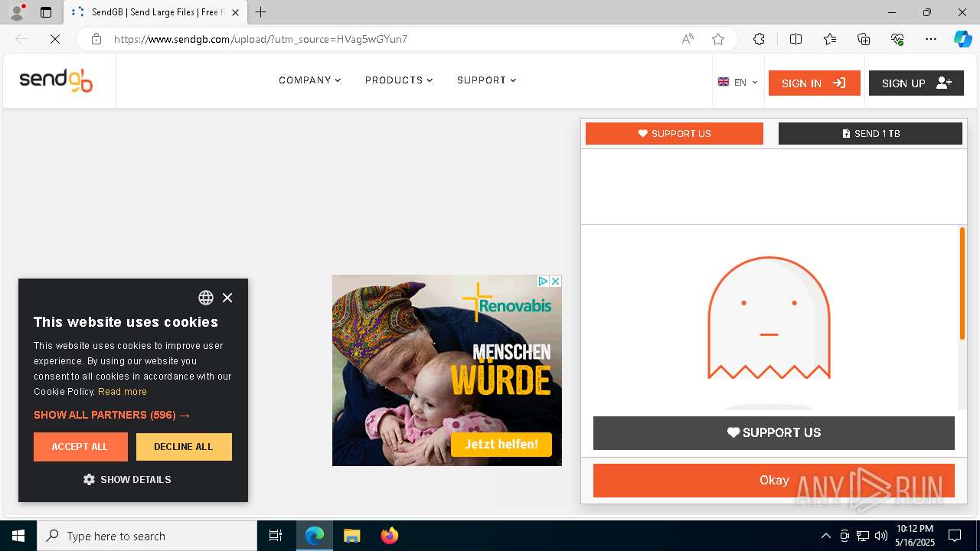Open AdChoices info icon on ad
This screenshot has height=551, width=980.
pos(543,282)
